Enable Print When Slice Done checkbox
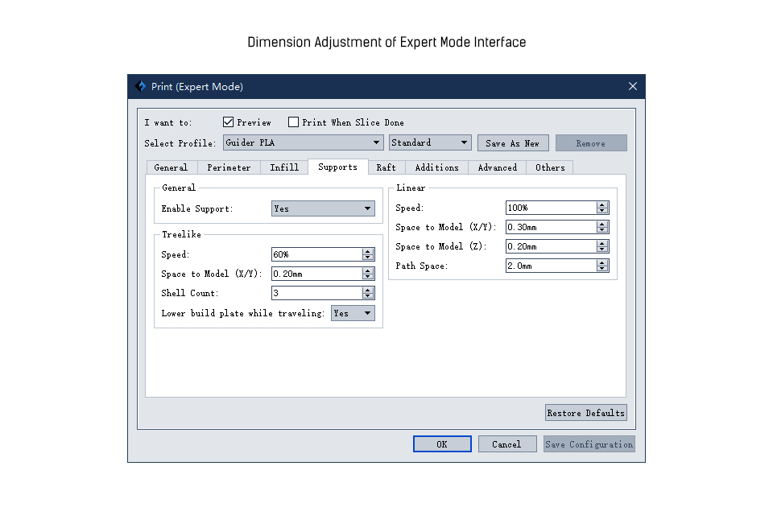This screenshot has height=532, width=773. click(x=293, y=122)
